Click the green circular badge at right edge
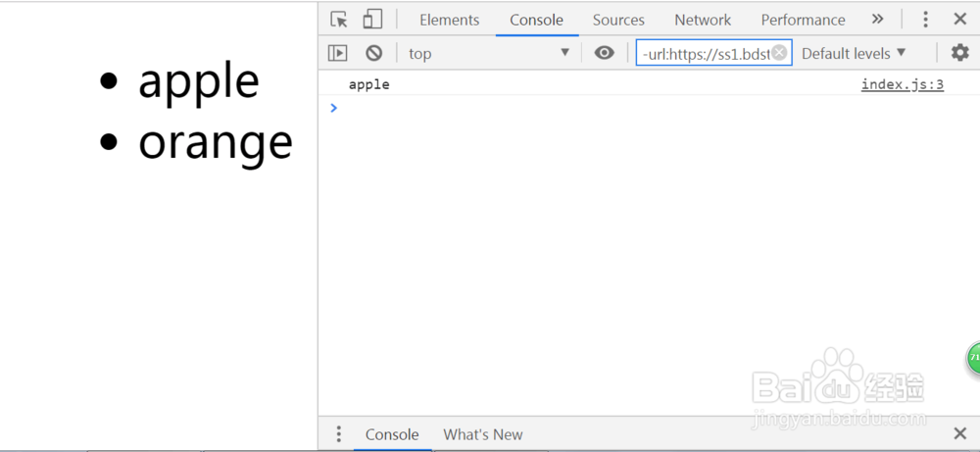Screen dimensions: 980x452 [974, 358]
